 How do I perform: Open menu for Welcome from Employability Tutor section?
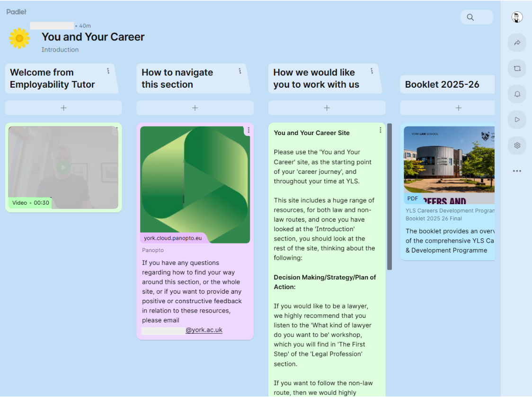[108, 71]
